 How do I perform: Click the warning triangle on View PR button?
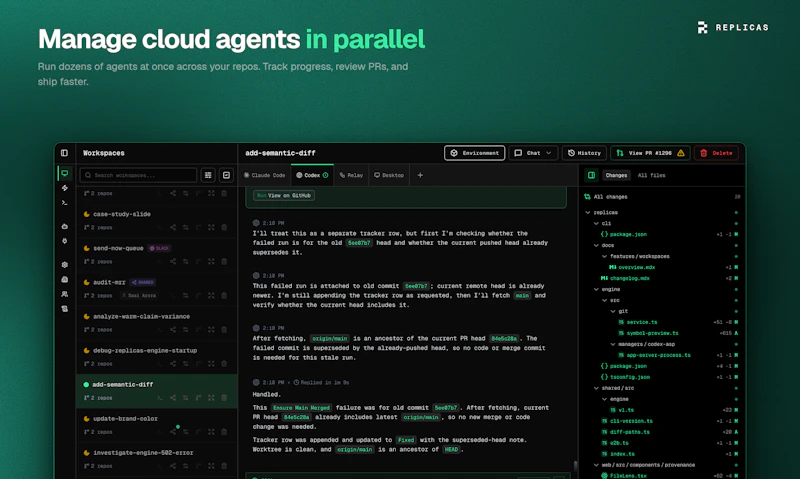point(681,153)
